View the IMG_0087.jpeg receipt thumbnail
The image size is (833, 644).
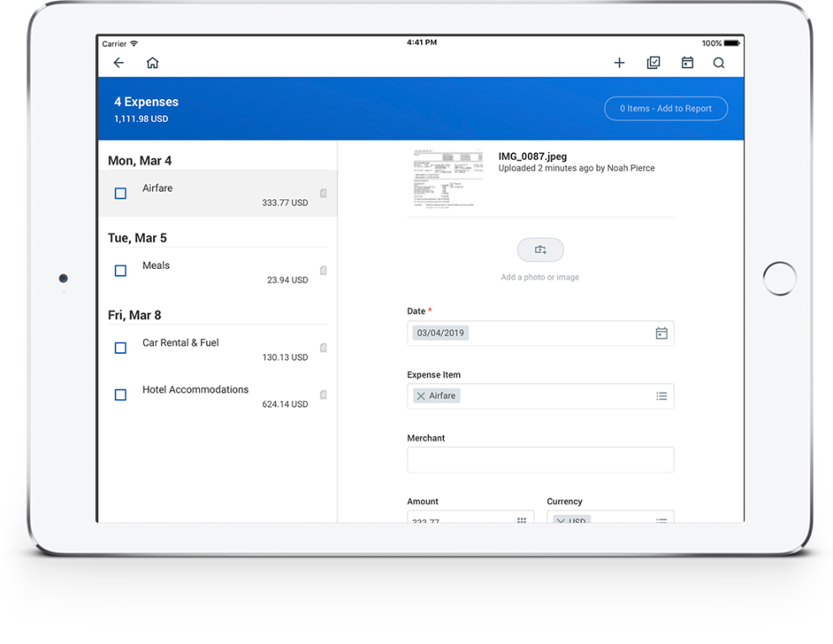coord(447,177)
